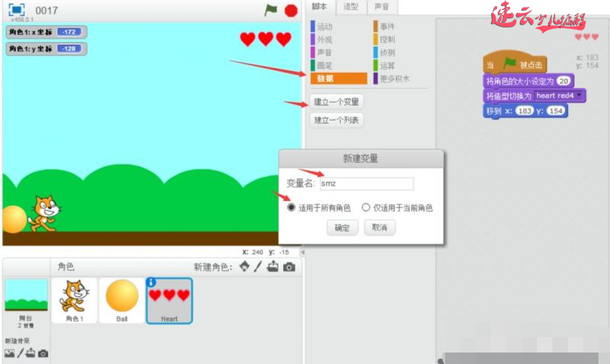610x364 pixels.
Task: Select the Heart sprite thumbnail
Action: [x=170, y=300]
